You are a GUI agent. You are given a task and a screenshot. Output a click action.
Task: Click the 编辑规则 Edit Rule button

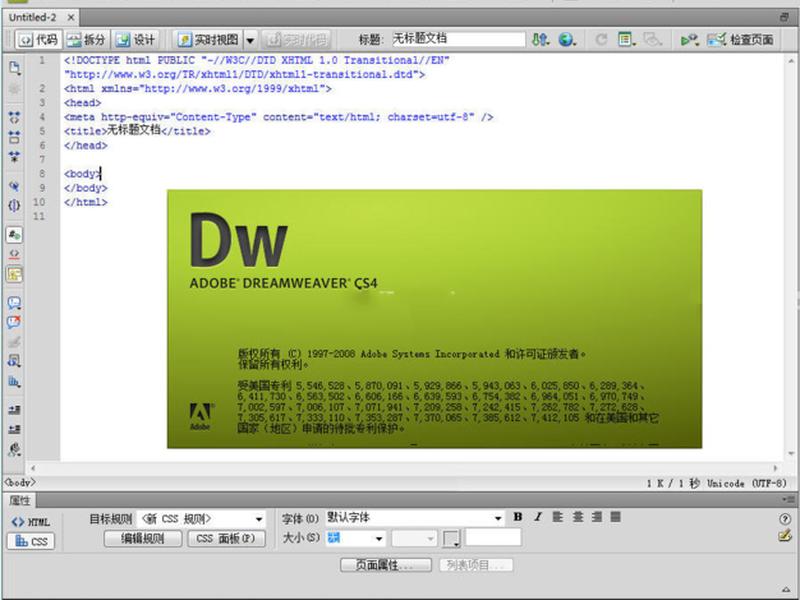[x=143, y=538]
